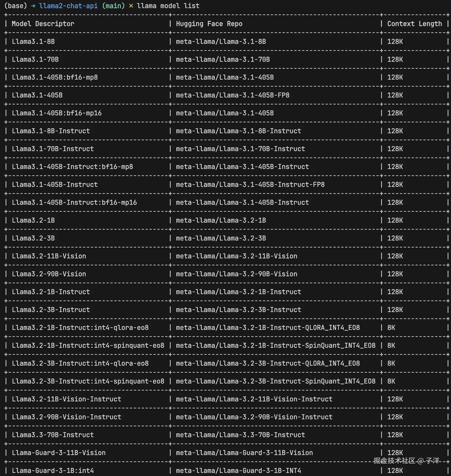Click the 'Llama3.2-1B-Instruct:int4-qlora-eo8' descriptor
Screen dimensions: 451x476
tap(80, 328)
